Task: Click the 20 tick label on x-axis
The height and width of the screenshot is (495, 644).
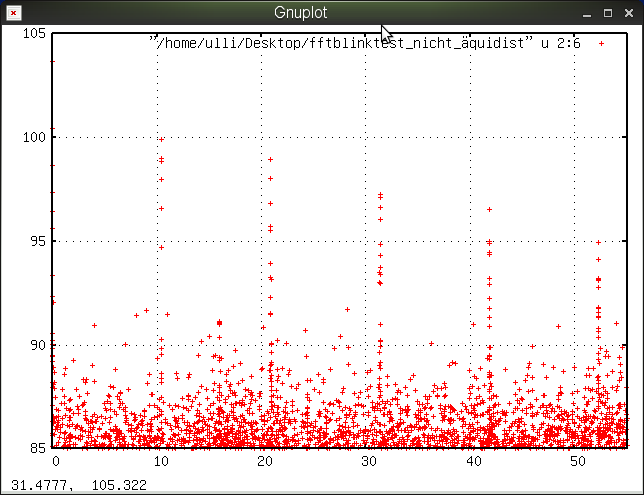Action: [x=263, y=461]
